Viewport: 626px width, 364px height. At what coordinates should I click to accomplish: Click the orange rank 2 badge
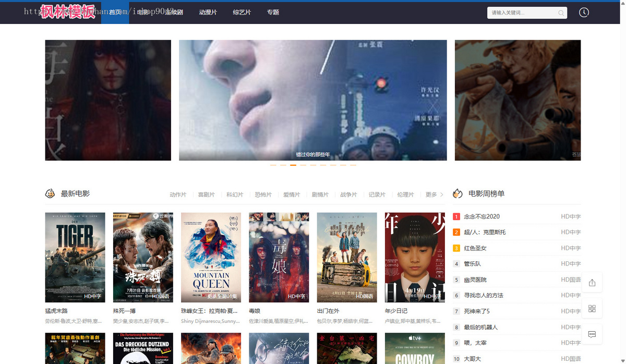pos(456,232)
